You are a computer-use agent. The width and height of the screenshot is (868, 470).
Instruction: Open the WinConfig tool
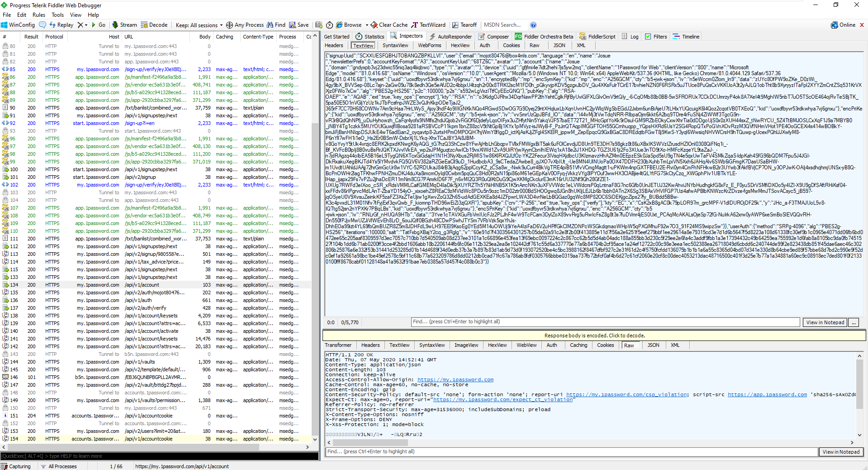(18, 25)
